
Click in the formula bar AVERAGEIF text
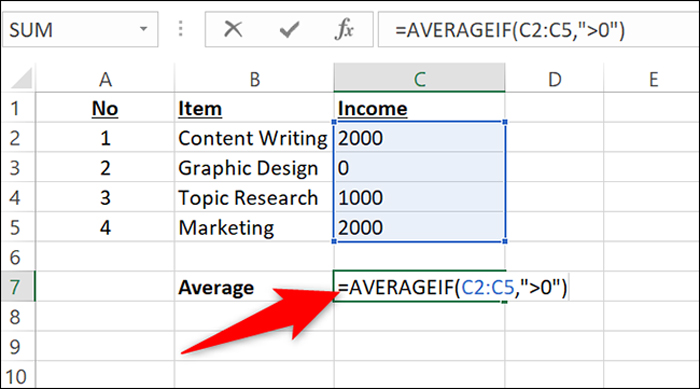click(510, 30)
